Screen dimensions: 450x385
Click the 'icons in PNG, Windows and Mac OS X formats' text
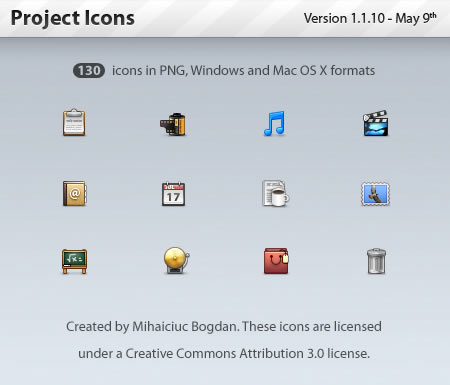pos(243,71)
